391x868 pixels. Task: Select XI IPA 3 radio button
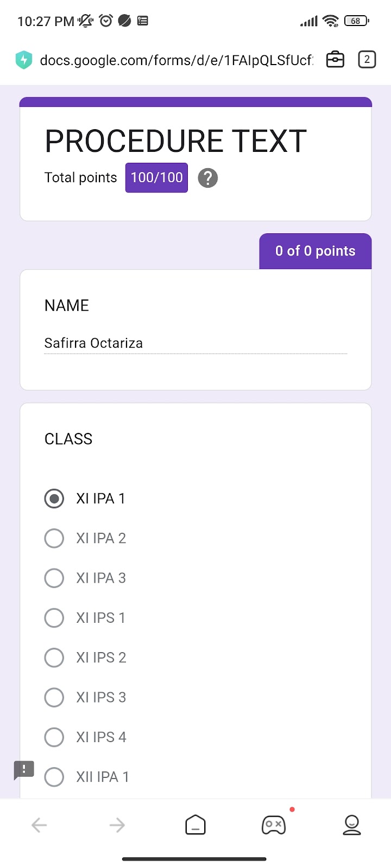[x=54, y=578]
